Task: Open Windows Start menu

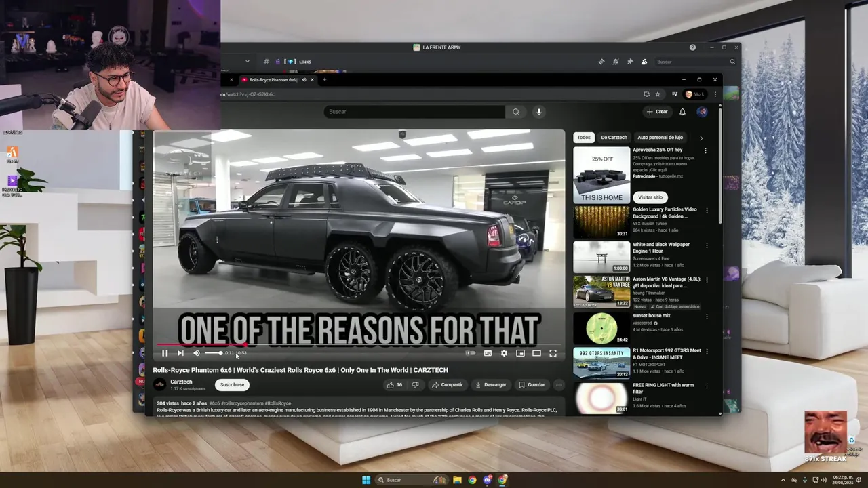Action: pyautogui.click(x=366, y=480)
